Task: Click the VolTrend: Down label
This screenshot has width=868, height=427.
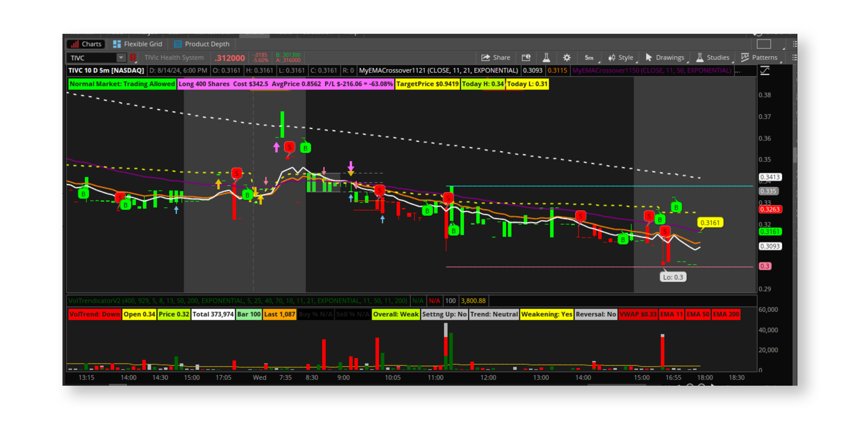Action: [95, 314]
